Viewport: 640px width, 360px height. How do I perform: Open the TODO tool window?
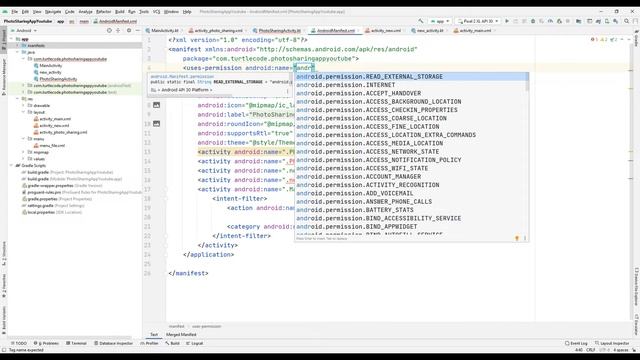(x=19, y=343)
